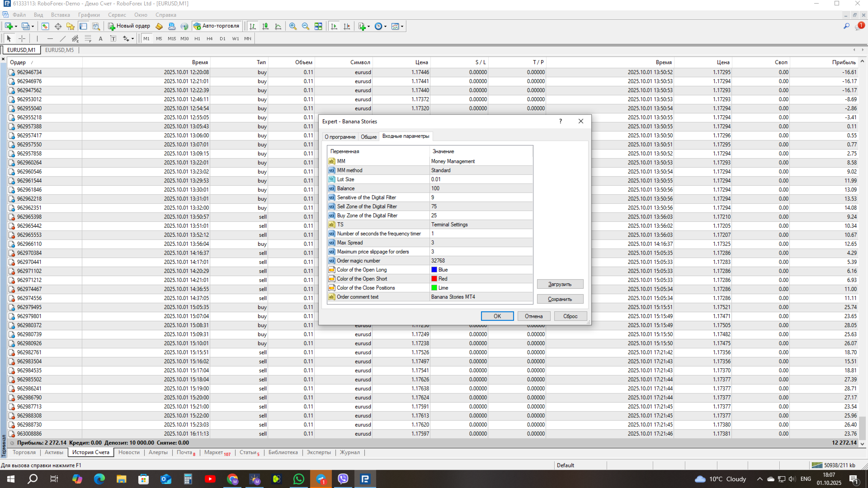Toggle the M15 timeframe button
The image size is (868, 488).
pyautogui.click(x=172, y=39)
